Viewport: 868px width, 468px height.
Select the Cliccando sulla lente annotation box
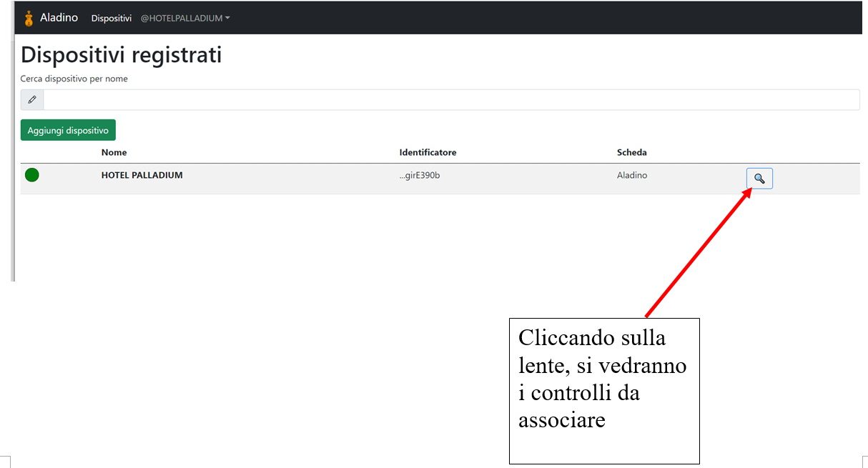tap(603, 391)
